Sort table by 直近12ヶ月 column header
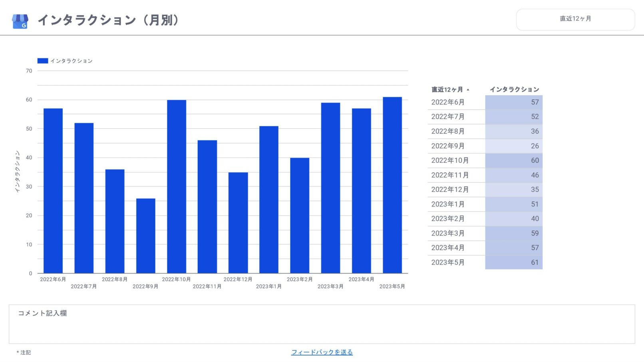Viewport: 644px width, 362px height. pos(447,90)
